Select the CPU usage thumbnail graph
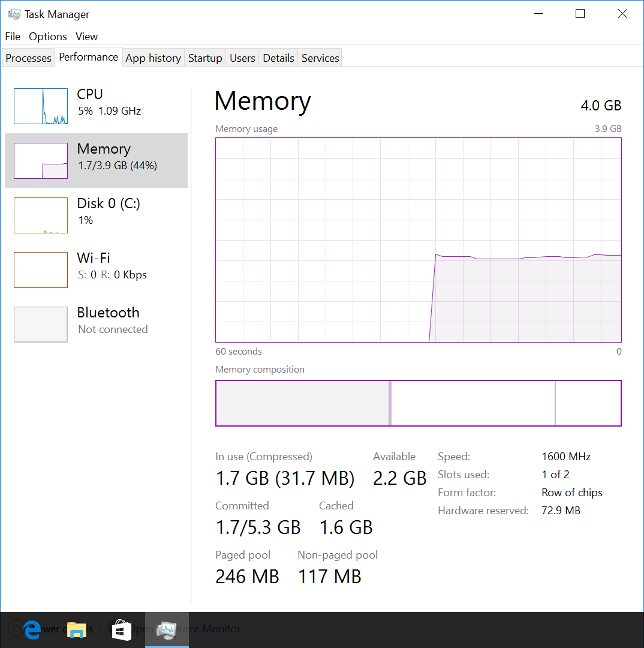 click(41, 106)
